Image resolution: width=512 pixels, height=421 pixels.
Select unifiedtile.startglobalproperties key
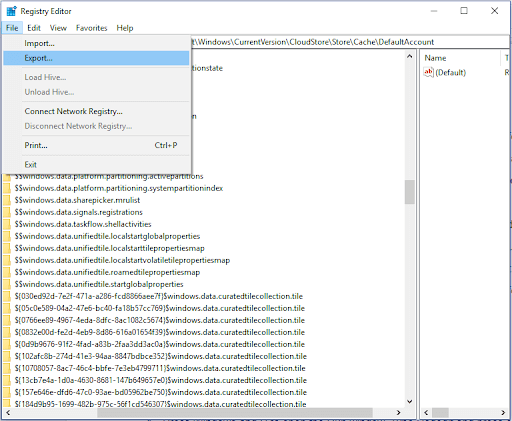pyautogui.click(x=99, y=284)
